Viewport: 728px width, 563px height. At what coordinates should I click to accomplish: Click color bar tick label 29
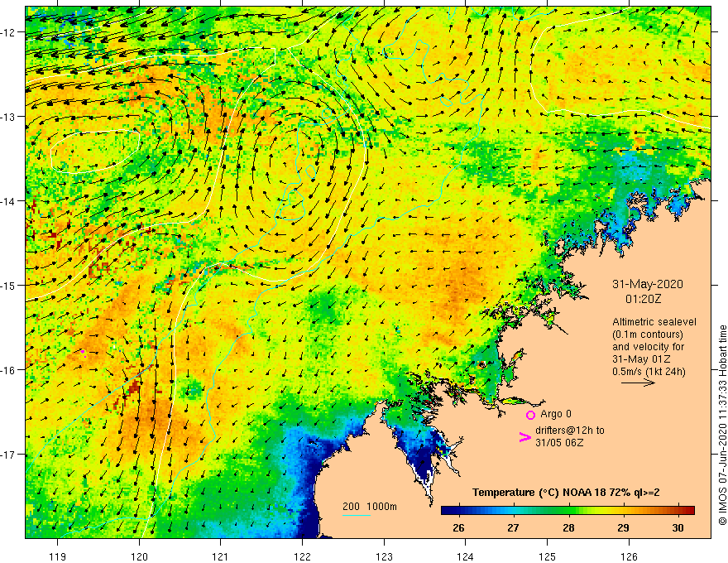point(624,527)
